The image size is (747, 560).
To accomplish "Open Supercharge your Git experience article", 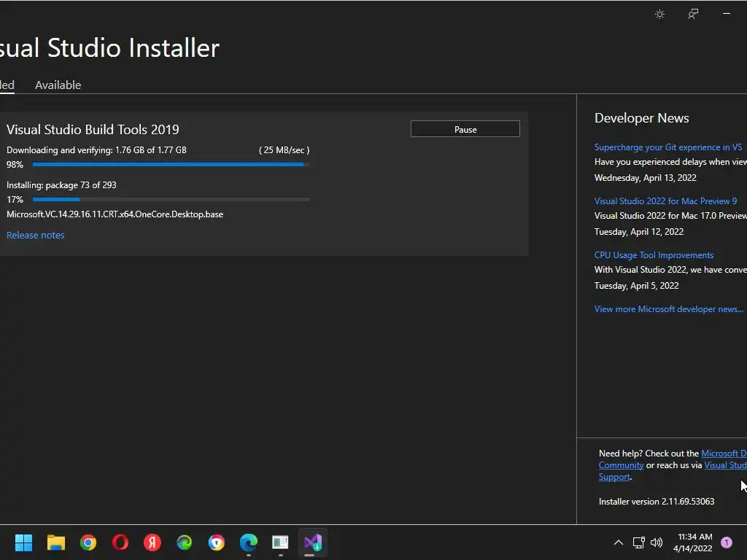I will pos(668,147).
